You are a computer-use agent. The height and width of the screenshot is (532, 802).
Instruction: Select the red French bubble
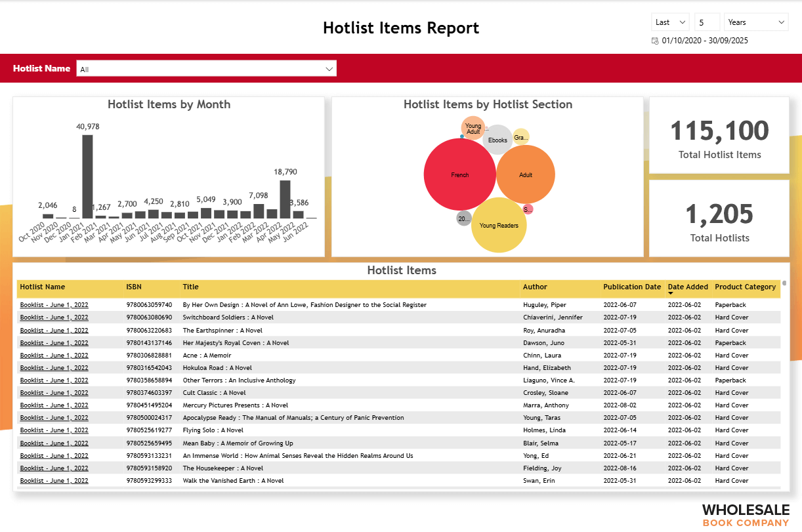459,175
